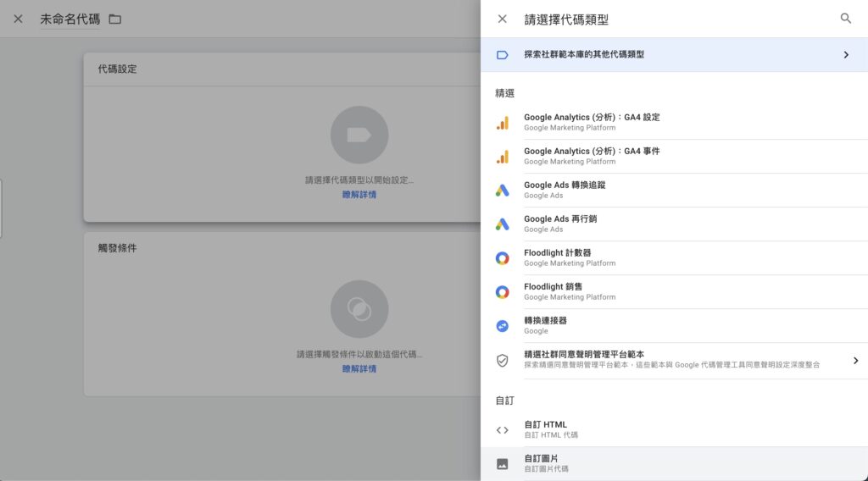The width and height of the screenshot is (868, 481).
Task: Open 精選社群同意聲明管理平台範本 entry
Action: (x=674, y=361)
